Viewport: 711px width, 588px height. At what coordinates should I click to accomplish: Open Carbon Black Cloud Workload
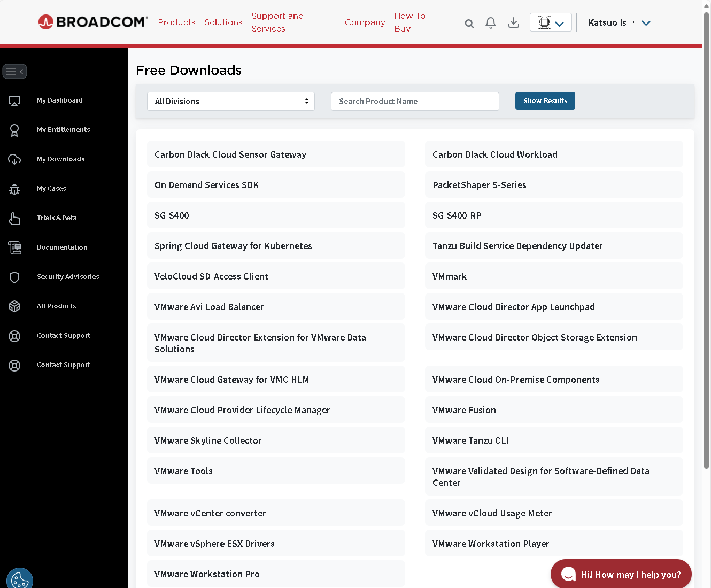tap(554, 154)
